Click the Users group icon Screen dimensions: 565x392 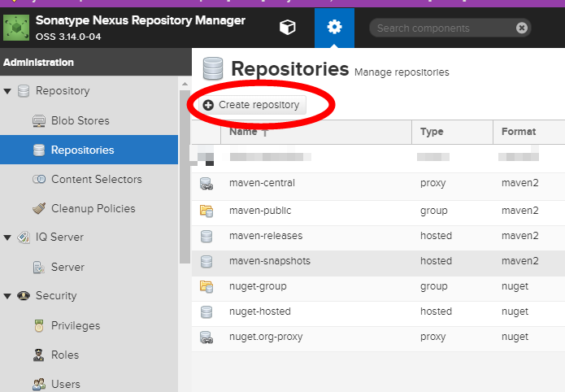(x=39, y=384)
